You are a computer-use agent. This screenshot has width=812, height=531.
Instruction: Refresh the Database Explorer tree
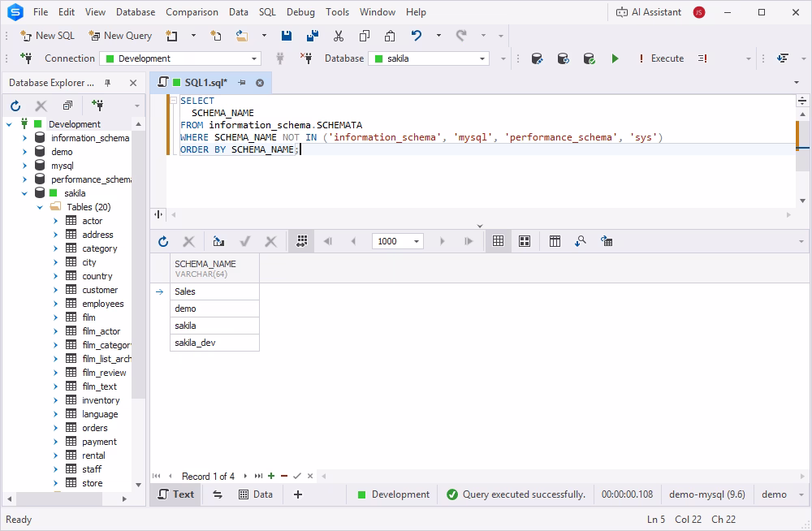15,106
